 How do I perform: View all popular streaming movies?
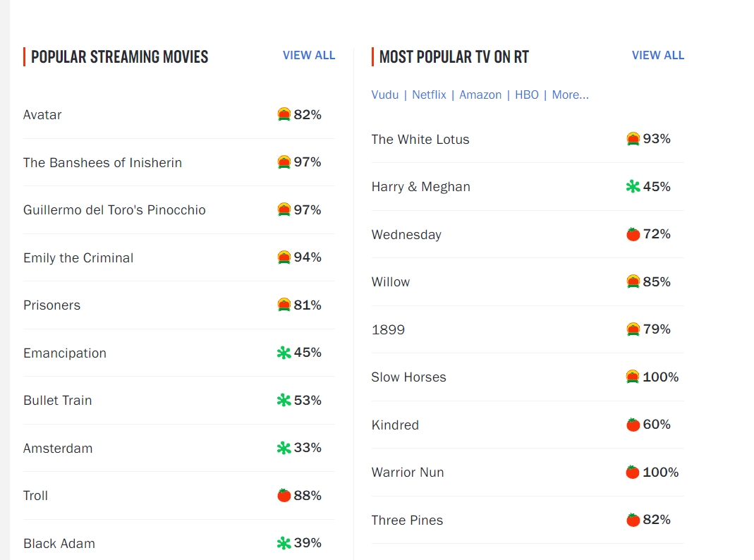(309, 55)
